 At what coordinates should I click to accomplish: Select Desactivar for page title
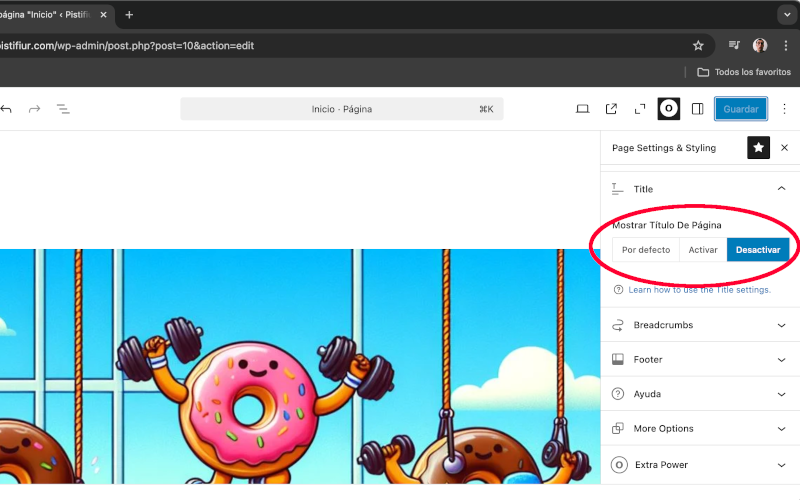pos(758,250)
